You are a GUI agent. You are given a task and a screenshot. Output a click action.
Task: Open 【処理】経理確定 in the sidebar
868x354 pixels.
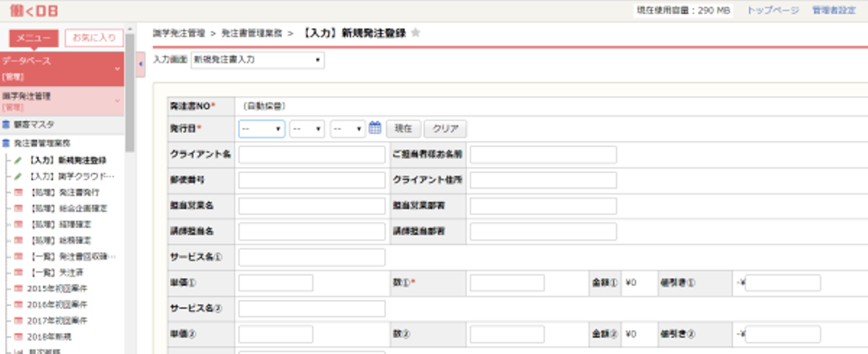(60, 224)
